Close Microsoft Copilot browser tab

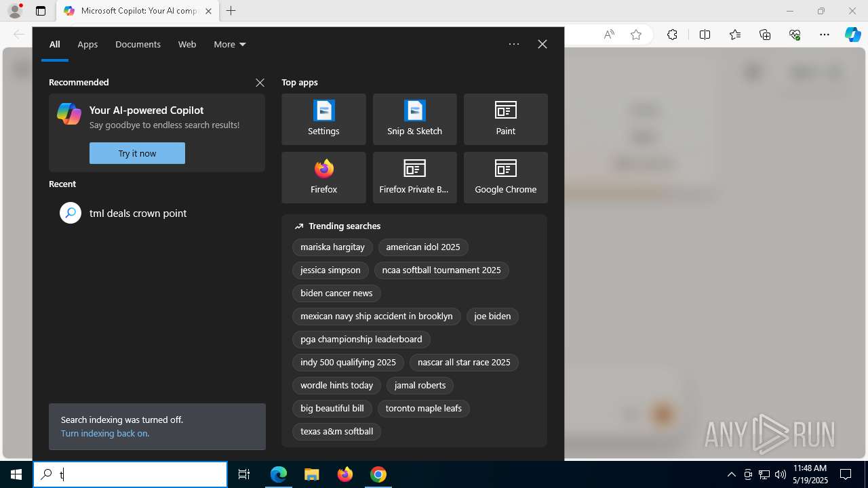(208, 11)
